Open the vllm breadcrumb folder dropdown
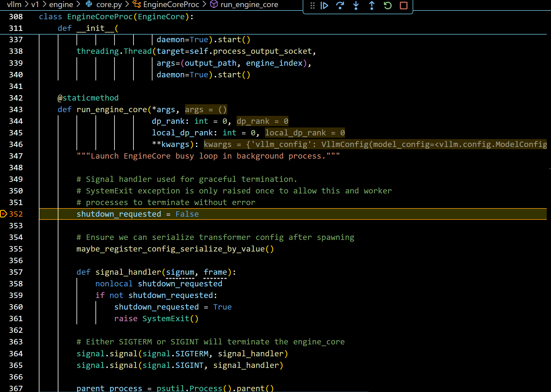This screenshot has width=551, height=392. pyautogui.click(x=14, y=4)
